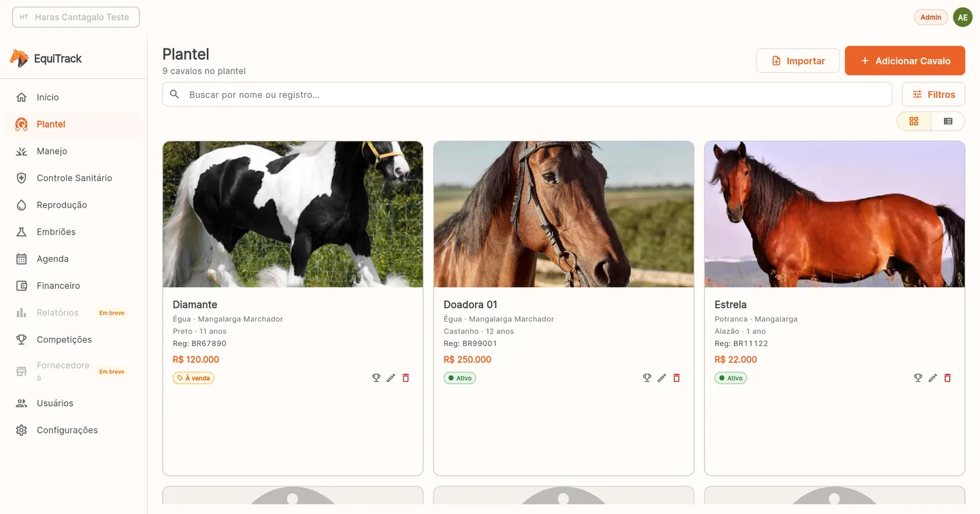Click the trophy icon on Estrela card
Image resolution: width=980 pixels, height=514 pixels.
click(x=918, y=378)
